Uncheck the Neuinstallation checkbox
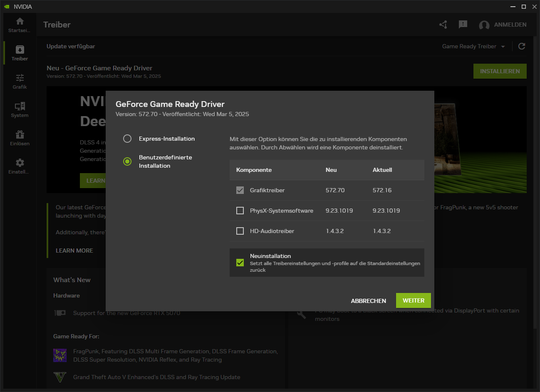The width and height of the screenshot is (540, 392). coord(240,263)
